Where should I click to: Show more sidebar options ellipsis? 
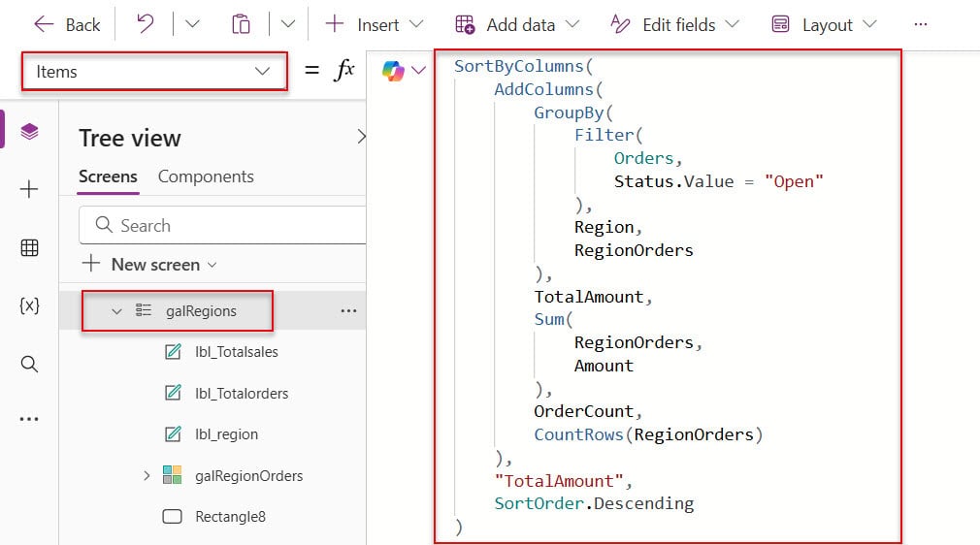tap(29, 419)
